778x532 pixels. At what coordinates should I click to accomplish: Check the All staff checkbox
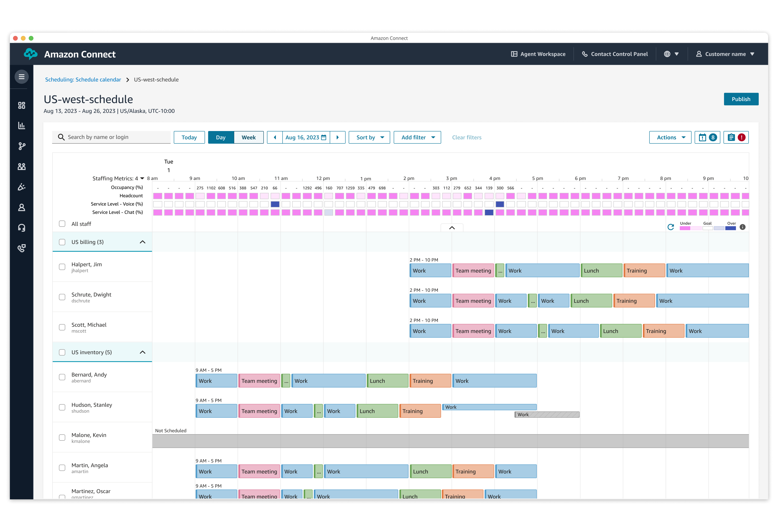62,223
